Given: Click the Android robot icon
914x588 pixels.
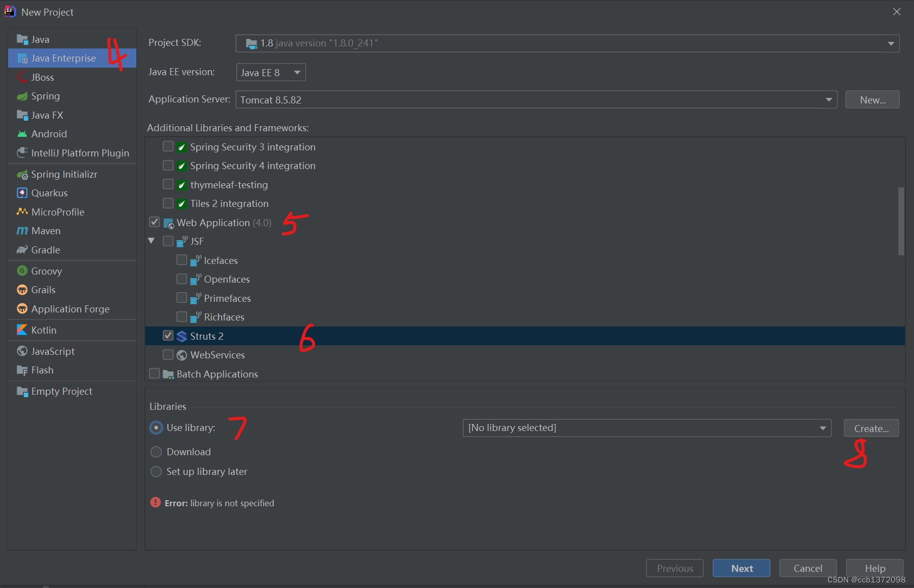Looking at the screenshot, I should click(x=22, y=134).
